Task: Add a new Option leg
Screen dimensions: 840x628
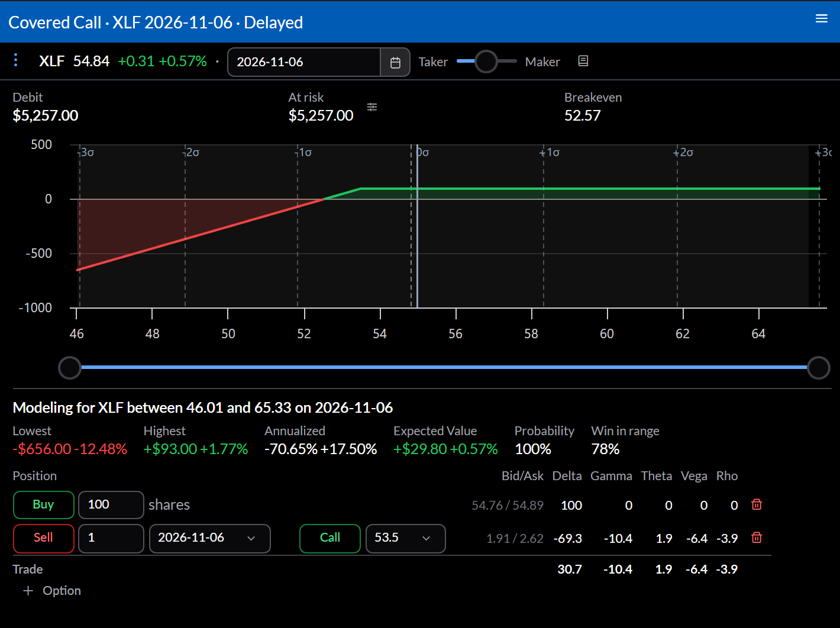Action: 52,591
